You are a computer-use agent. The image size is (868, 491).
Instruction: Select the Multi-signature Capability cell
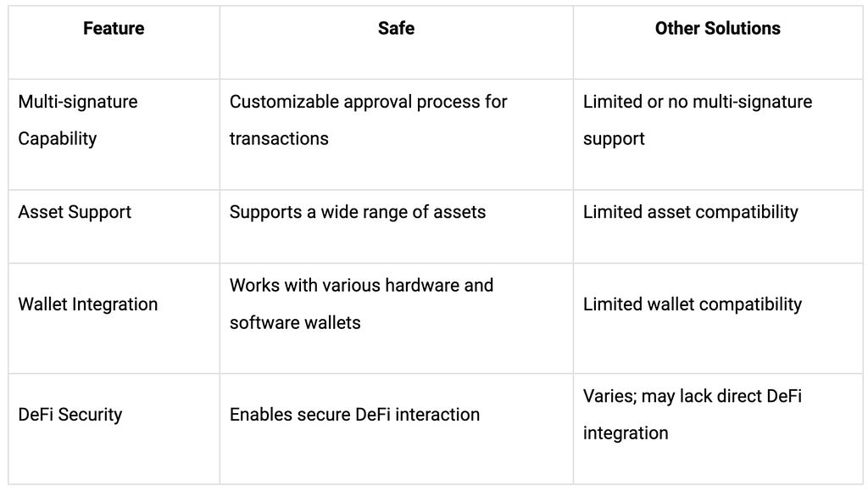tap(114, 135)
